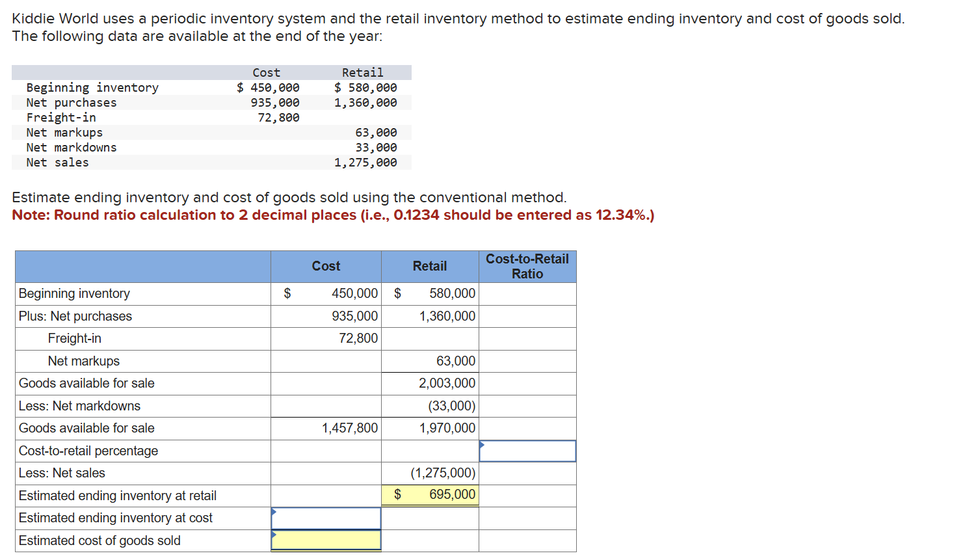Click the Cost-to-retail percentage input field
Viewport: 980px width, 560px height.
click(527, 451)
